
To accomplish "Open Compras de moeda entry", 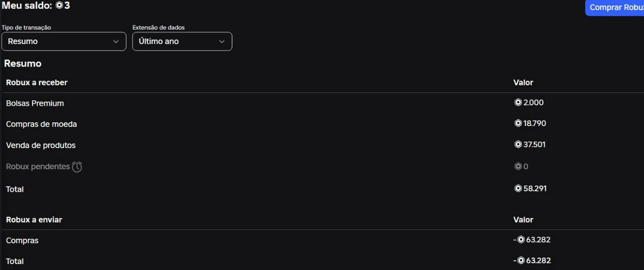I will (x=41, y=124).
